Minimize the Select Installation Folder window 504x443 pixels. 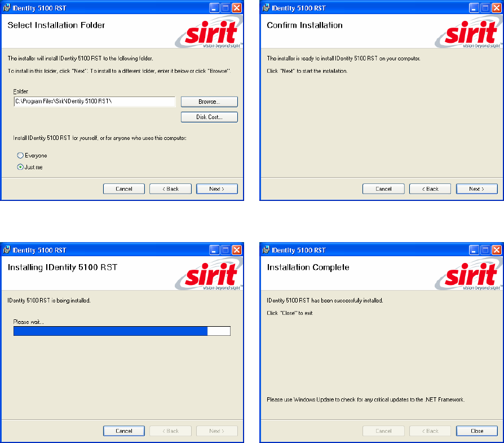point(214,8)
